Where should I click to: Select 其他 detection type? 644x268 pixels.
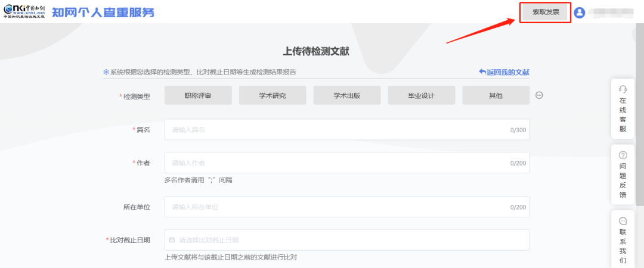[496, 95]
